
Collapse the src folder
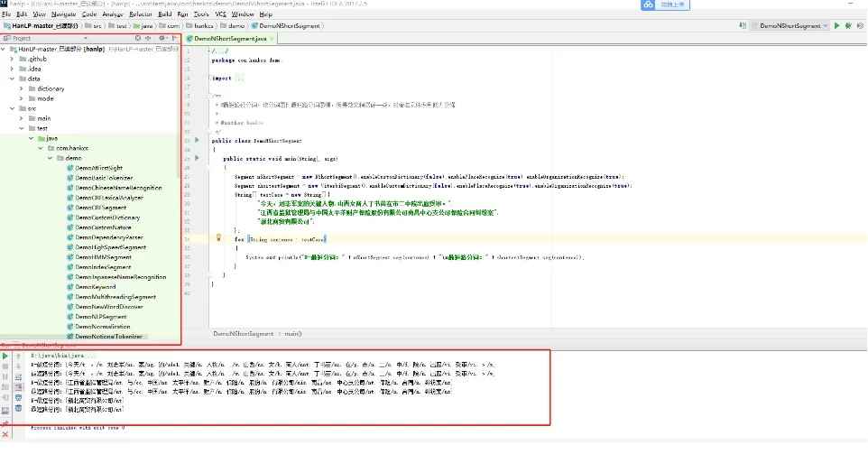(12, 108)
